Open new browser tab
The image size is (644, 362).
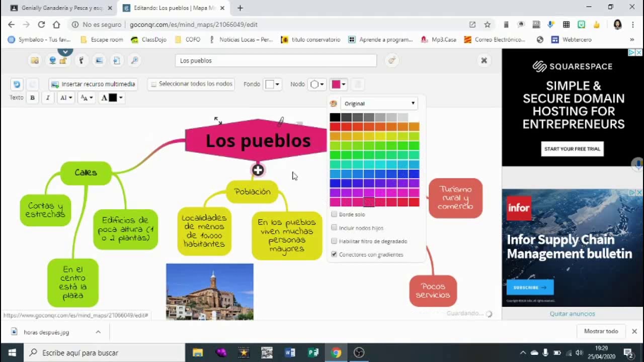tap(240, 8)
